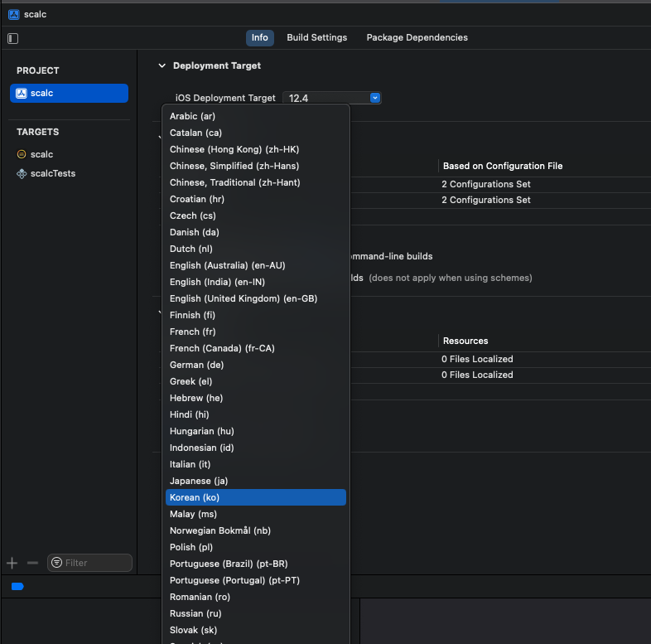Add Dutch (nl) localization

pyautogui.click(x=256, y=249)
